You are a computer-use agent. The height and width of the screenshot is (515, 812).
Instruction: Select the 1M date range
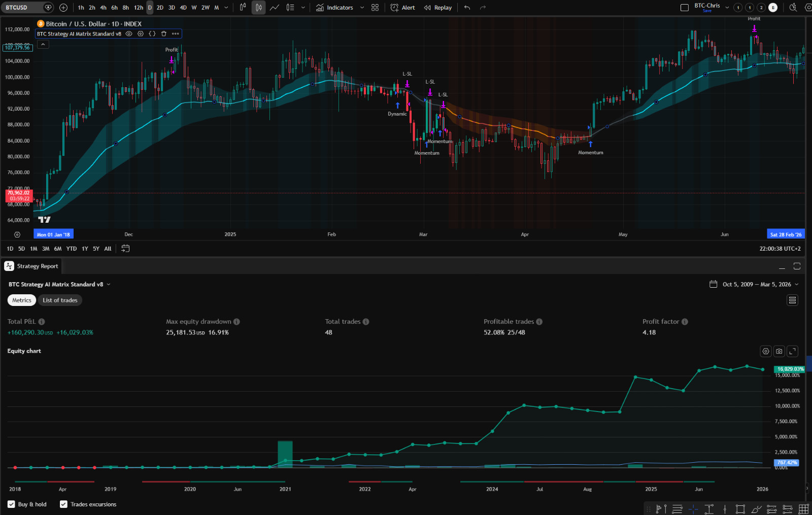click(33, 249)
